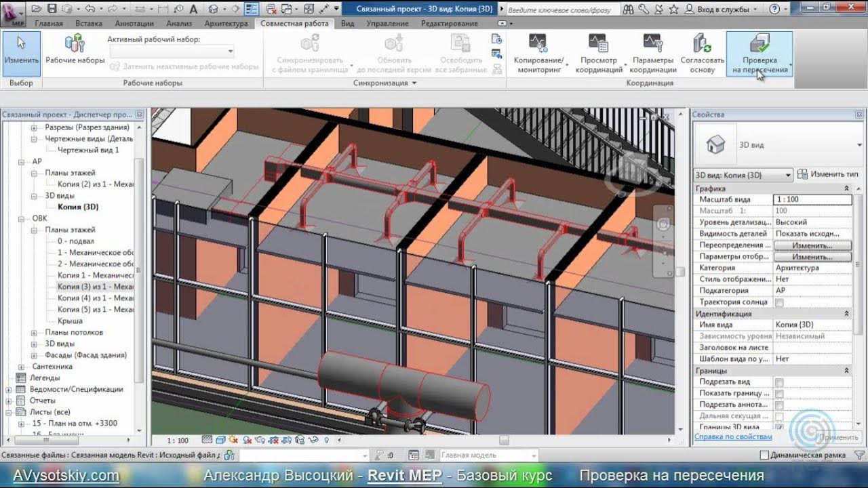Expand the Сантехника tree node

click(22, 367)
